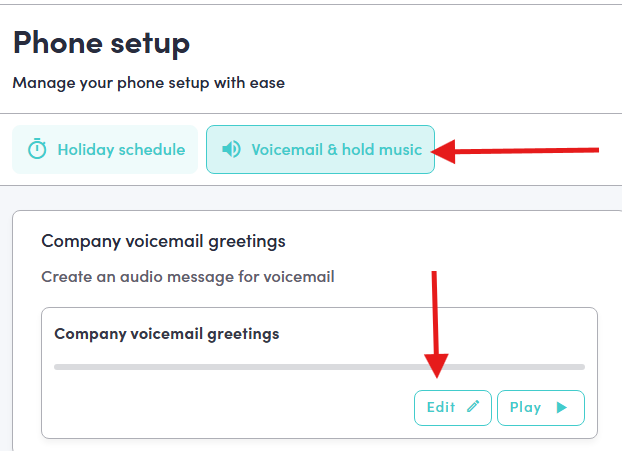Seek to the start of the audio progress bar
Screen dimensions: 622x451
click(x=57, y=367)
